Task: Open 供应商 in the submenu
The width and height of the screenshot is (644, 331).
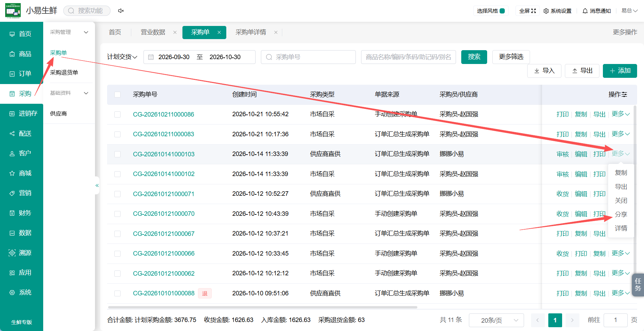Action: point(58,114)
